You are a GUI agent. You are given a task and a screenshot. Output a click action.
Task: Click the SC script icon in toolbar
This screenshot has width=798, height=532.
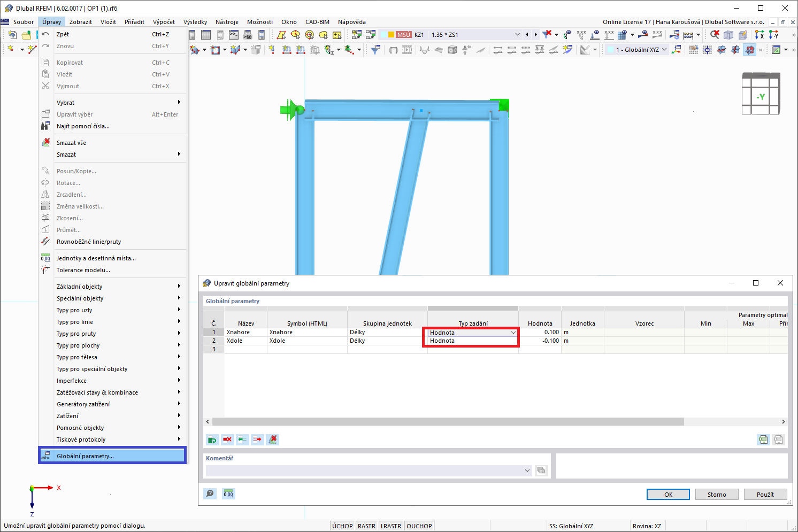tap(248, 35)
